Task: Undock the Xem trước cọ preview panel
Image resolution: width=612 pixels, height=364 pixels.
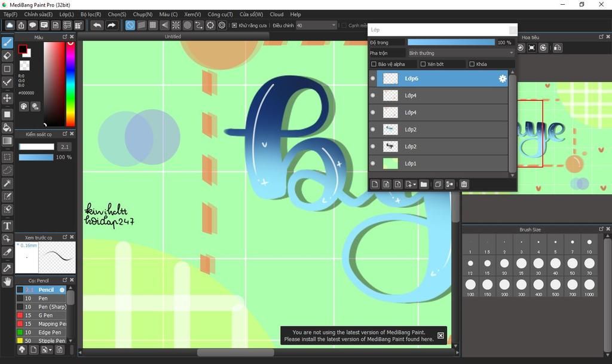Action: click(x=65, y=237)
